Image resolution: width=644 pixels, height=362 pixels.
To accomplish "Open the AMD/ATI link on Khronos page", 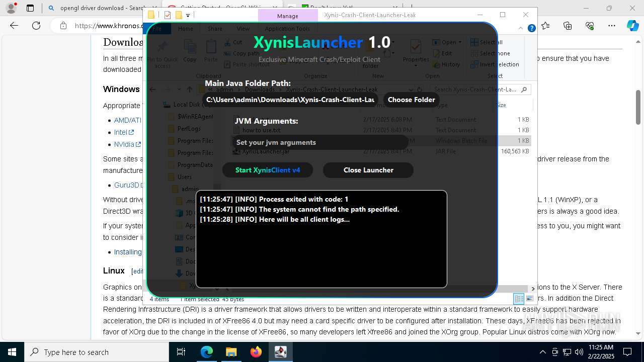I will [128, 120].
